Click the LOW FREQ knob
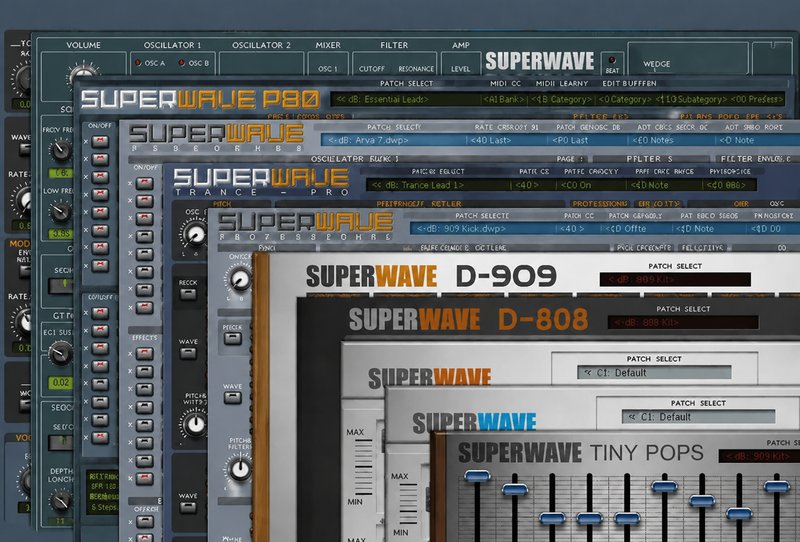This screenshot has height=542, width=800. click(60, 211)
